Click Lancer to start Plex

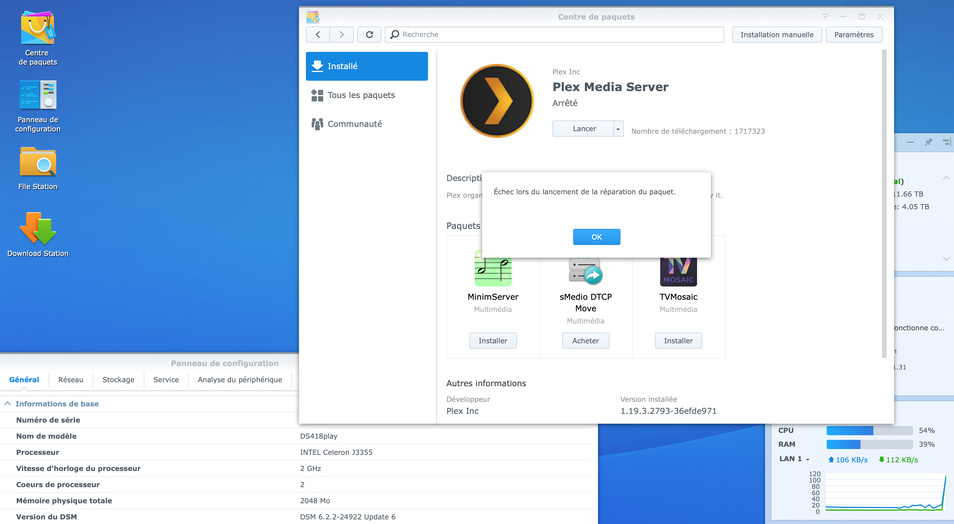point(583,129)
